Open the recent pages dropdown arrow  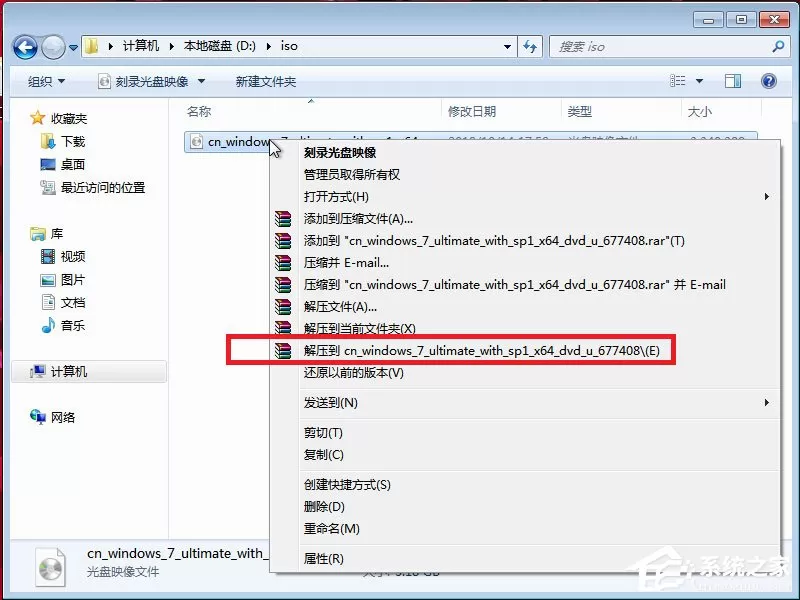[73, 47]
